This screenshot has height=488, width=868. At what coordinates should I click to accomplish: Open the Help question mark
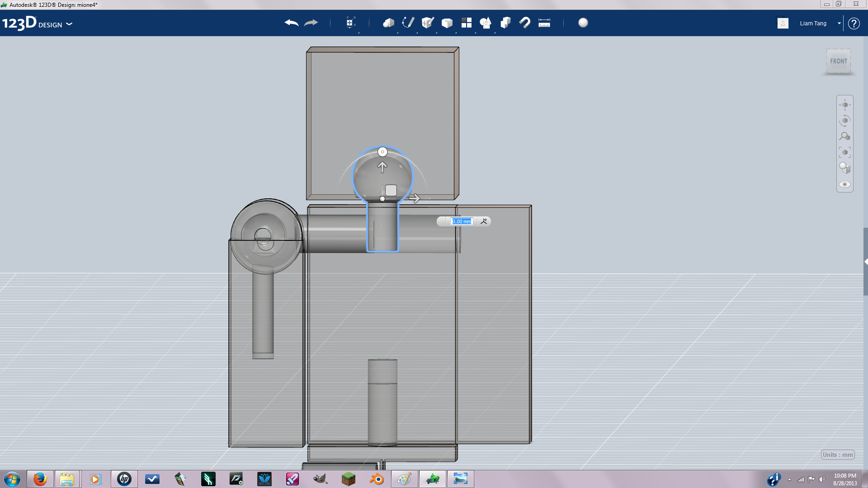click(x=854, y=23)
